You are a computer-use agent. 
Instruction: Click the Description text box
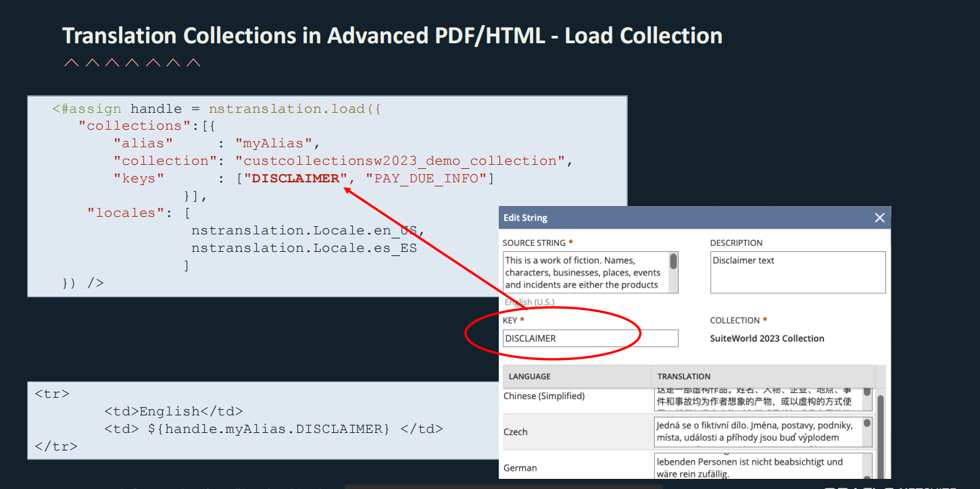coord(797,272)
